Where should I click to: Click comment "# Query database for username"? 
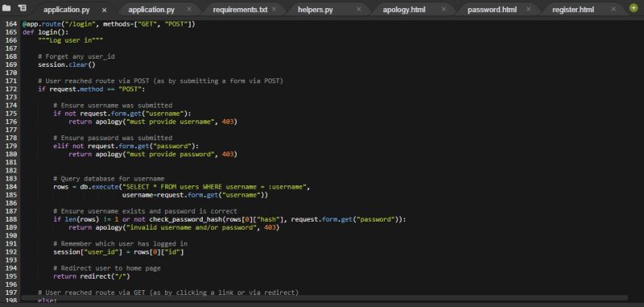point(109,179)
